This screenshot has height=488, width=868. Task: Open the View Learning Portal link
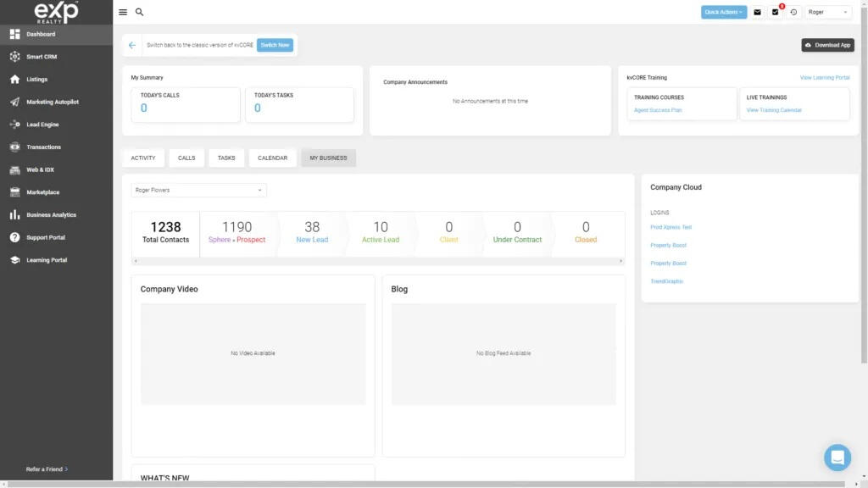click(824, 78)
